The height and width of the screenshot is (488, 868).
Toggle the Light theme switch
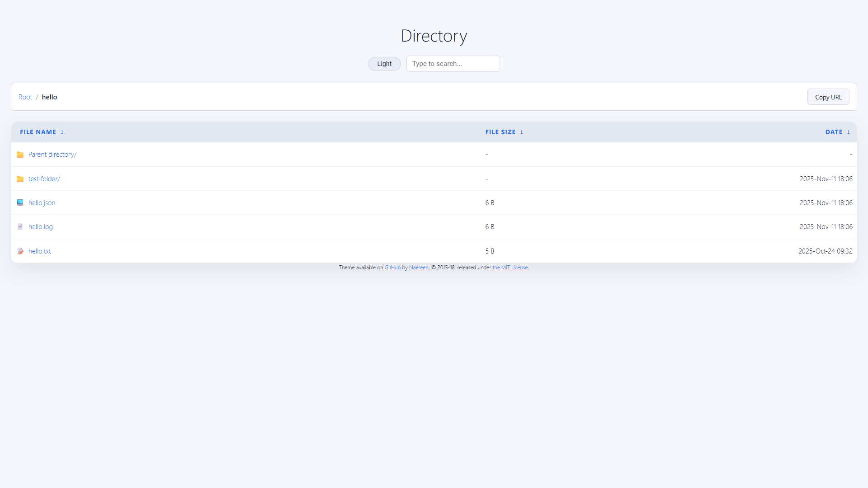(384, 64)
